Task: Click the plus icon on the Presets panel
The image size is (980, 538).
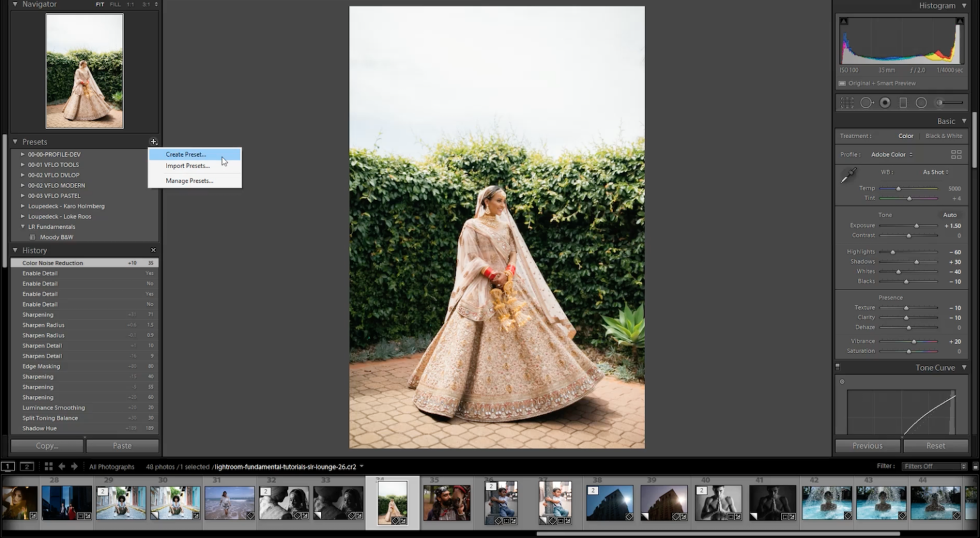Action: click(x=153, y=142)
